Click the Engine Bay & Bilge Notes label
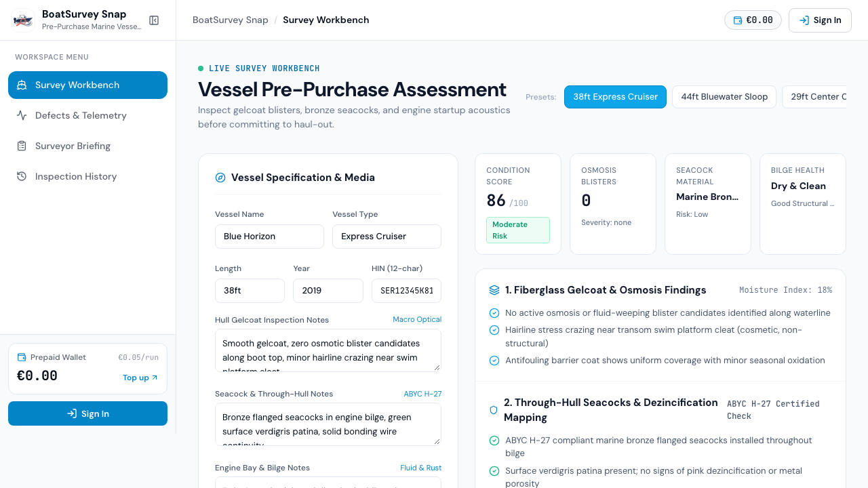Image resolution: width=868 pixels, height=488 pixels. click(x=262, y=468)
